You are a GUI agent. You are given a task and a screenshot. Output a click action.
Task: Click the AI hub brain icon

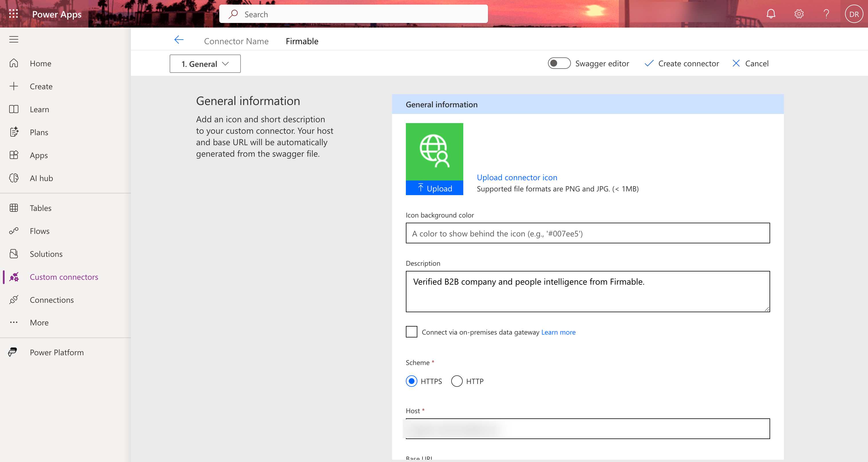pyautogui.click(x=14, y=178)
